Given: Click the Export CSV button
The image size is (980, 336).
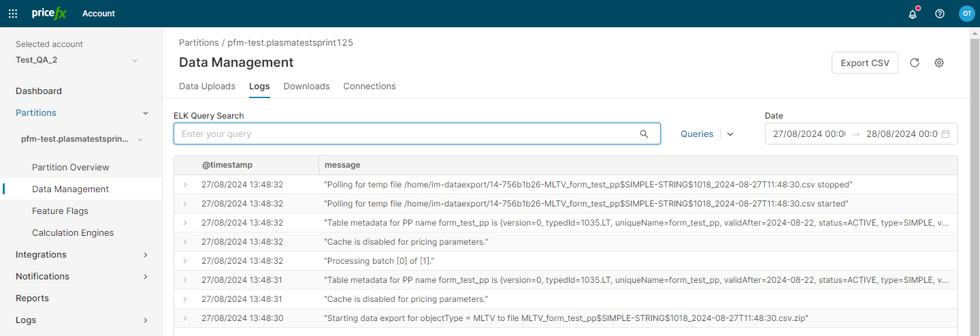Looking at the screenshot, I should pyautogui.click(x=864, y=63).
